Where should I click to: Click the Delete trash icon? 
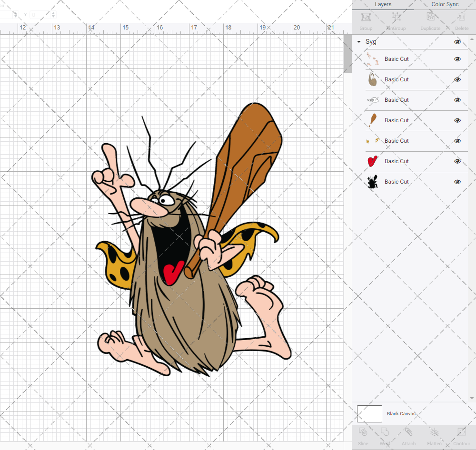tap(462, 17)
